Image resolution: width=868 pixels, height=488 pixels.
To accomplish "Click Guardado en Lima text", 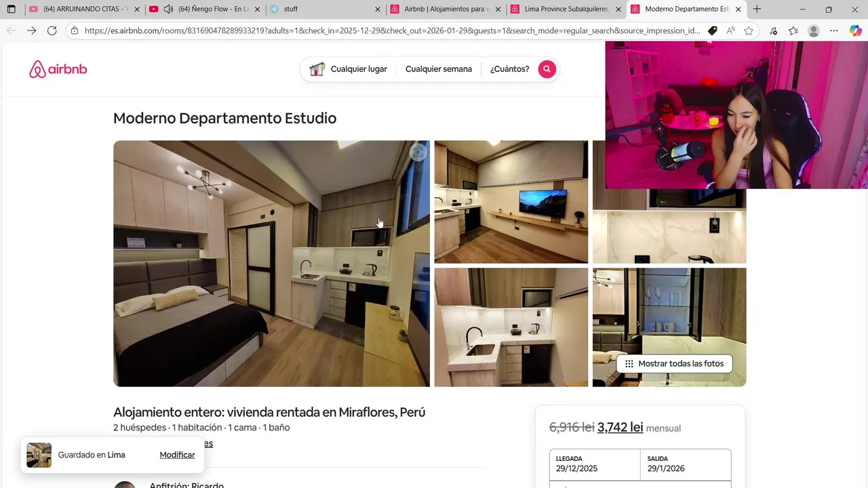I will (x=92, y=455).
